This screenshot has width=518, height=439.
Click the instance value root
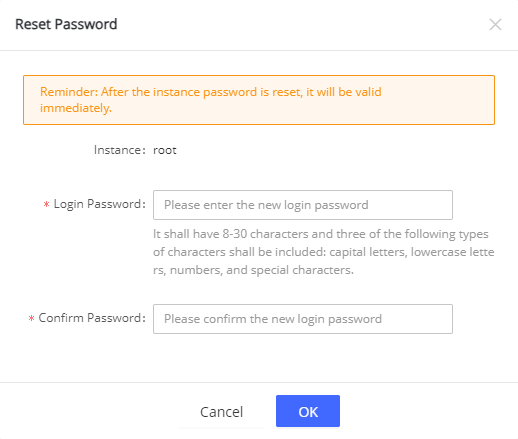pyautogui.click(x=165, y=150)
